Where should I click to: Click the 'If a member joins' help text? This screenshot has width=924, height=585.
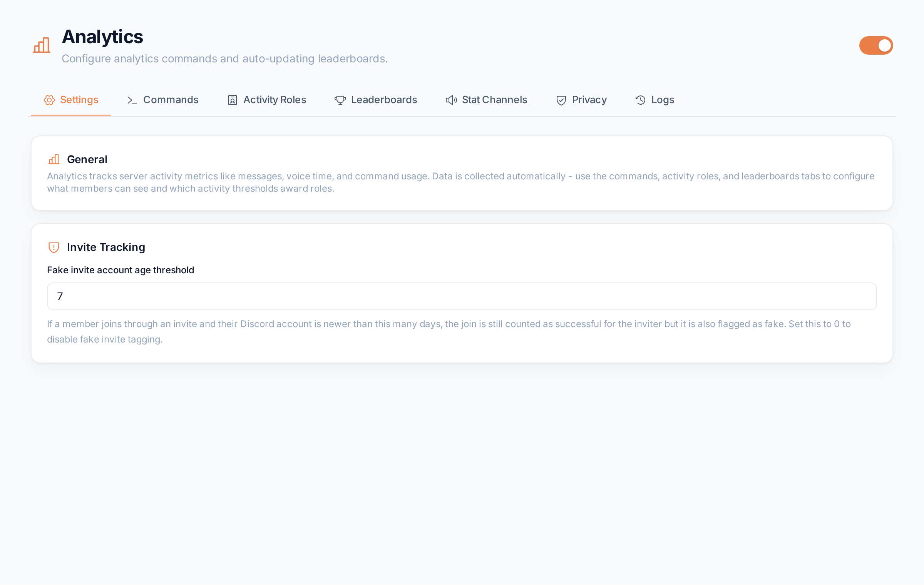(x=449, y=332)
